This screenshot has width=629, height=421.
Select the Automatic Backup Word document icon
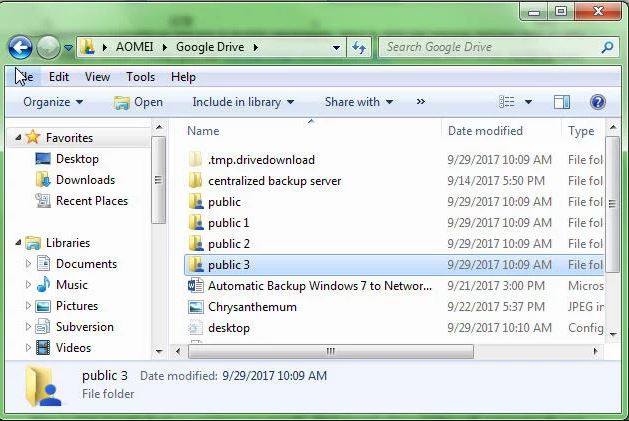coord(195,286)
